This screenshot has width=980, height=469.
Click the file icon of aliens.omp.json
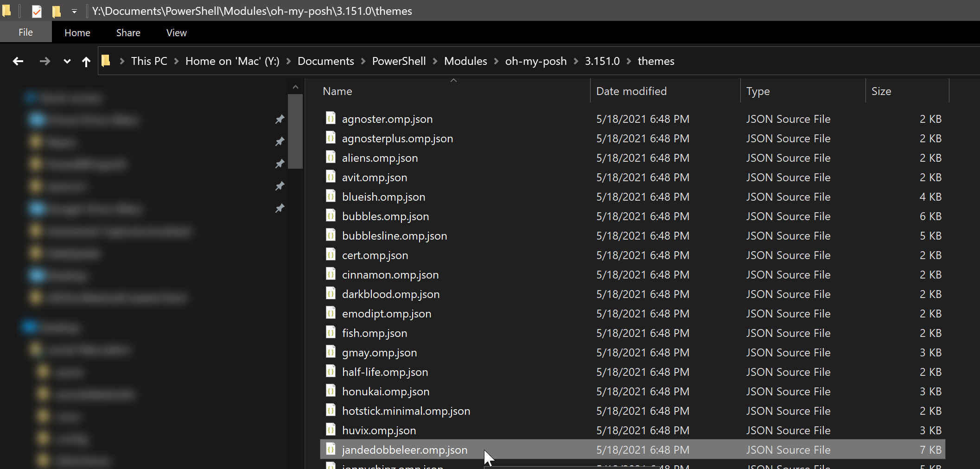coord(331,158)
